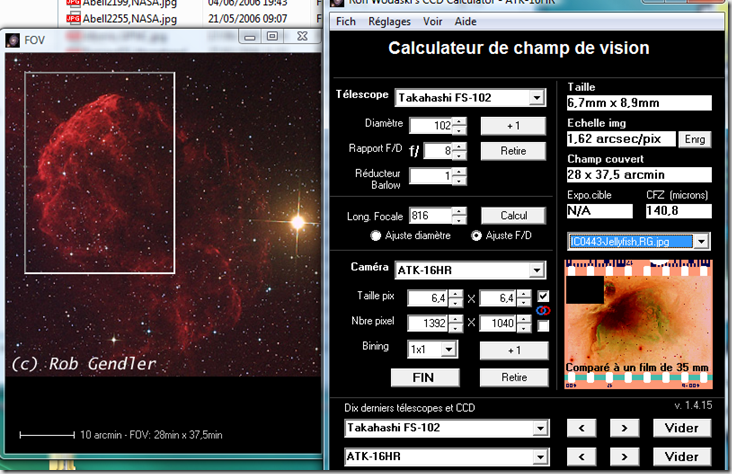Select the Ajuste F/D radio button
Image resolution: width=732 pixels, height=474 pixels.
coord(476,236)
